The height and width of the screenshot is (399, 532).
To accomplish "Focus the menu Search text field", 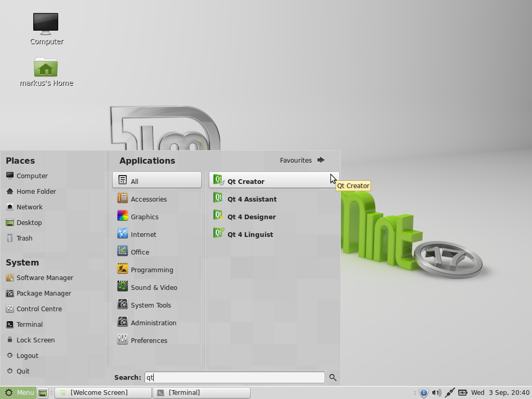I will (x=235, y=377).
